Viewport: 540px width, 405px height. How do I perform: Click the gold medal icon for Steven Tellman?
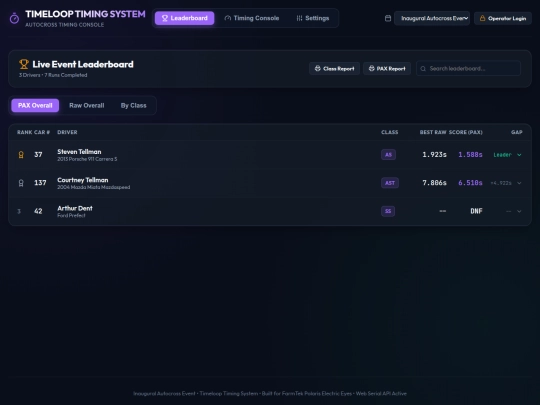point(21,155)
